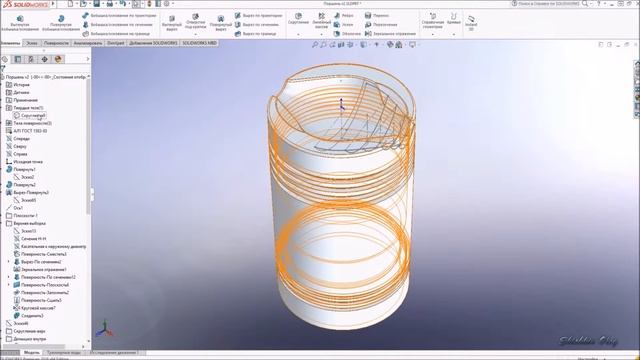Open the Curves dropdown arrow
The image size is (640, 360).
[x=453, y=34]
